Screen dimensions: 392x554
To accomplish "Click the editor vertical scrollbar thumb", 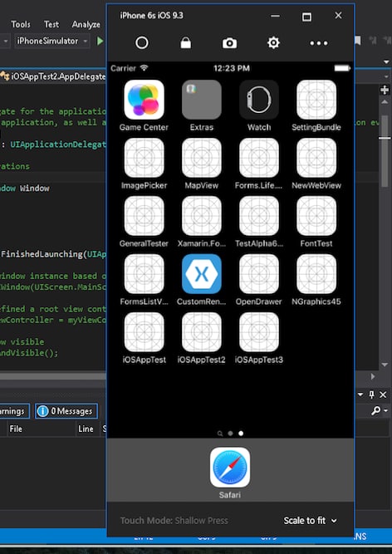I will [x=385, y=150].
